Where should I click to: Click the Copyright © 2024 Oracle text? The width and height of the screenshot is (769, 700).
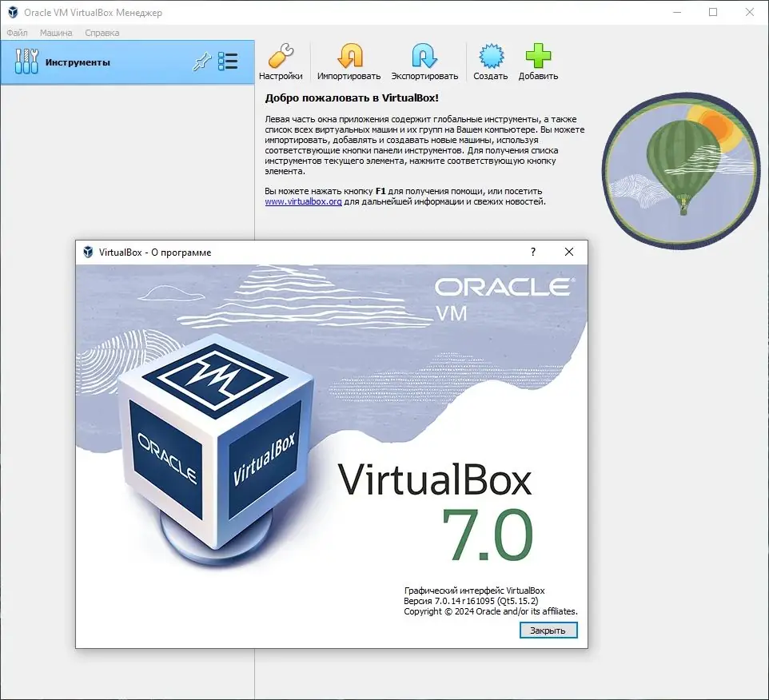click(491, 611)
